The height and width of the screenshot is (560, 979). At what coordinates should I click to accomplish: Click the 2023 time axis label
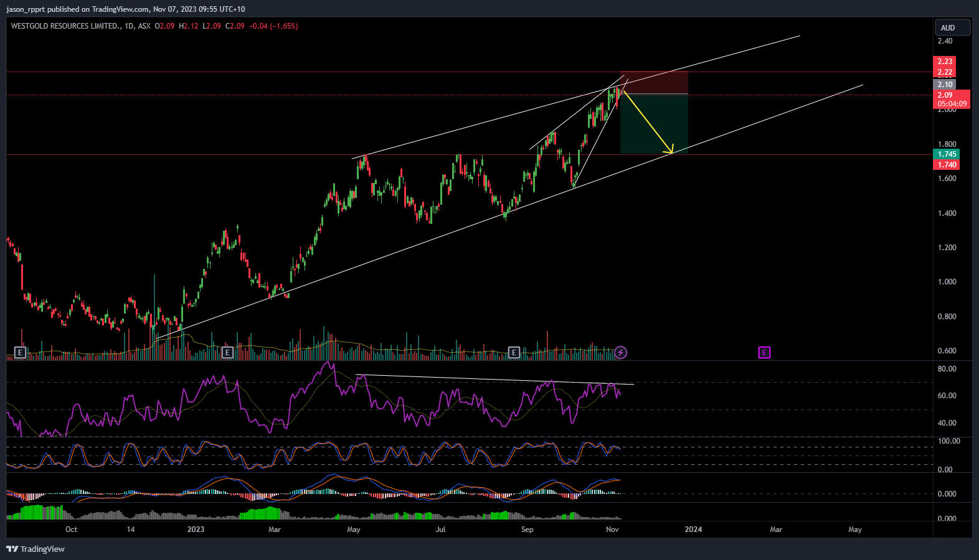[x=196, y=530]
